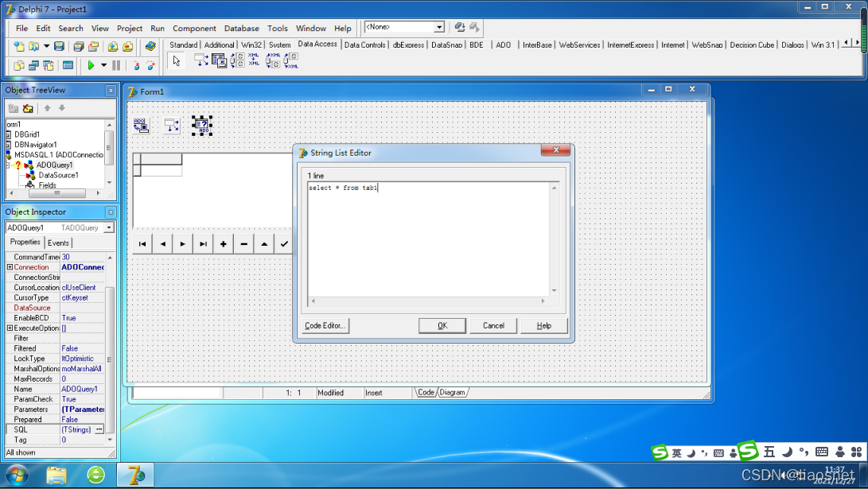The width and height of the screenshot is (868, 489).
Task: Switch to the Data Controls palette tab
Action: click(365, 45)
